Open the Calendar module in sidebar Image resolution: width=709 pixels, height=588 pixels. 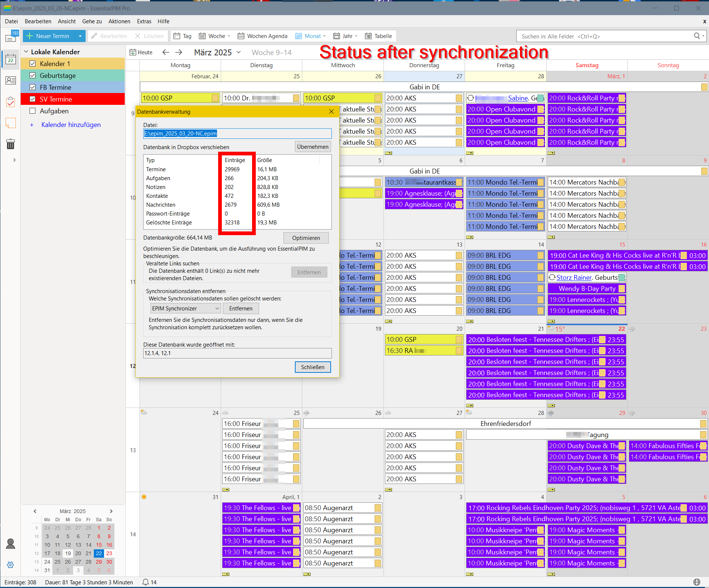click(11, 59)
